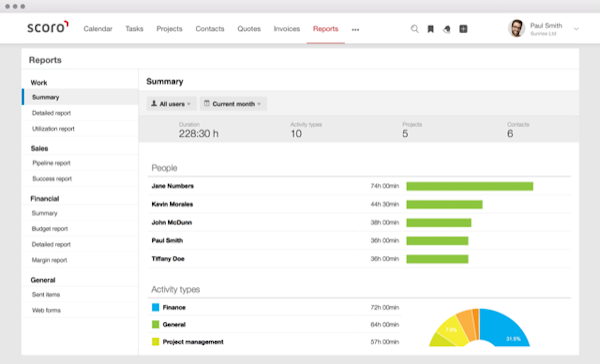Screen dimensions: 600x364
Task: Click the 74h 00min value
Action: tap(385, 186)
